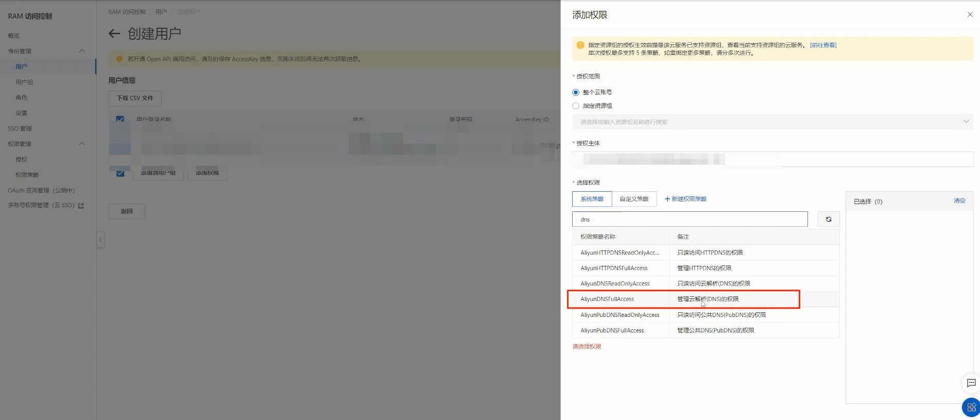Image resolution: width=980 pixels, height=420 pixels.
Task: Select the AliyunDNSFullAccess policy row
Action: 706,299
